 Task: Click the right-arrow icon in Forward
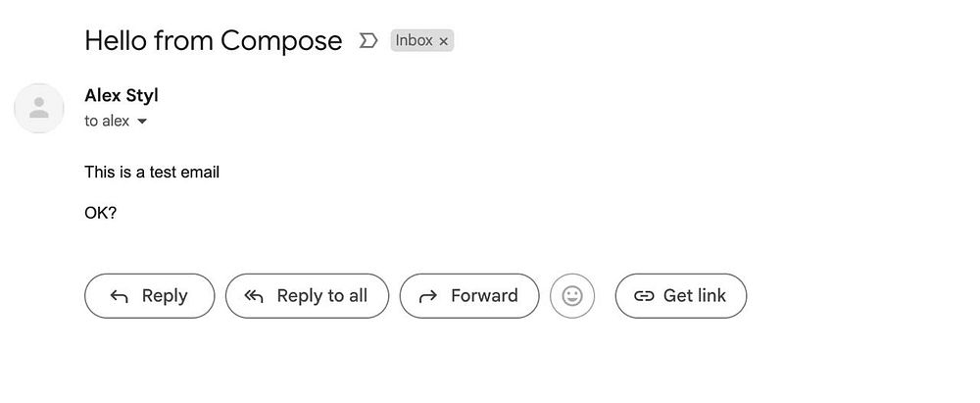tap(428, 296)
